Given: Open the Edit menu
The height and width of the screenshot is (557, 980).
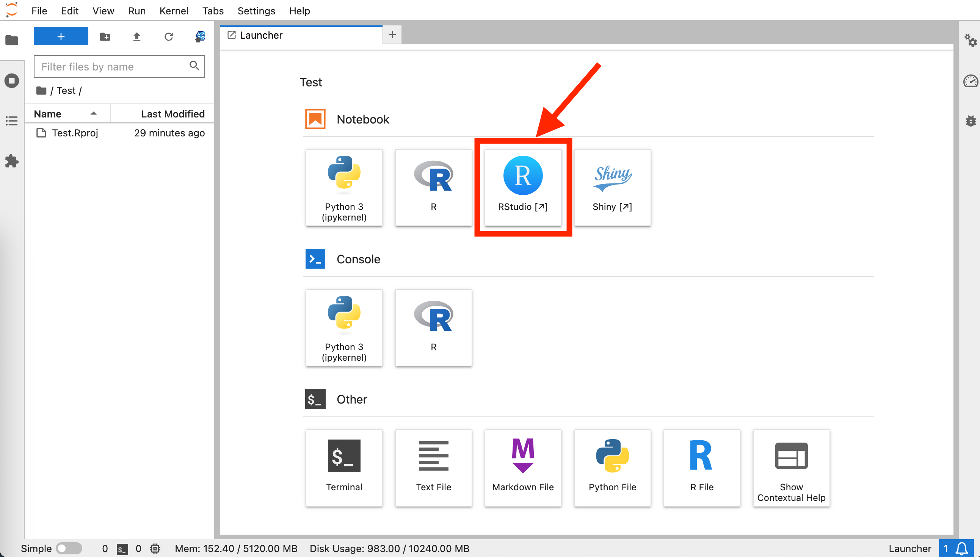Looking at the screenshot, I should click(70, 11).
